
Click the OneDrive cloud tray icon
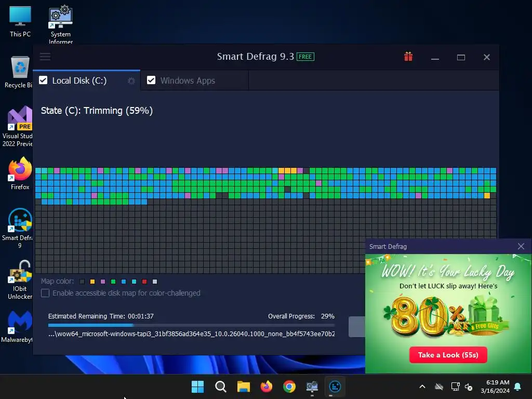[439, 387]
